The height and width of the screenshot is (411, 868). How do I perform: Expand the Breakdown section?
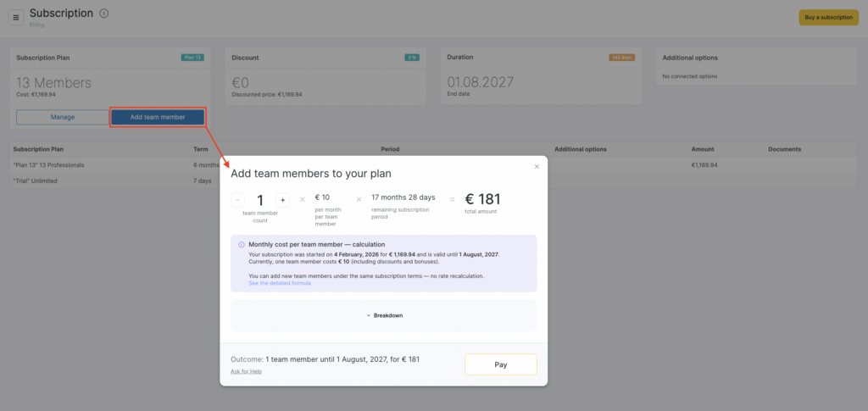[x=384, y=315]
